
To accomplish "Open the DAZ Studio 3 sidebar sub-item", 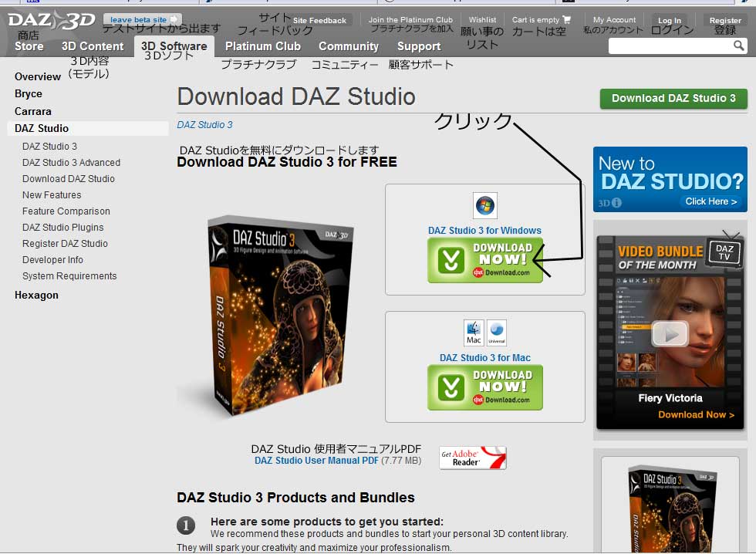I will pyautogui.click(x=49, y=146).
